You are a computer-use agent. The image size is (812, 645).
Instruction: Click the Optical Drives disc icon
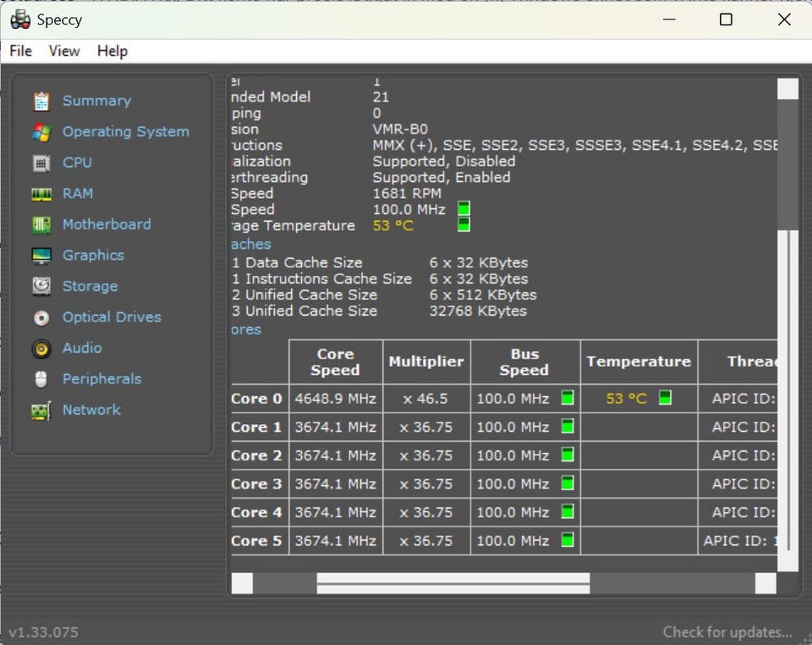[x=41, y=318]
